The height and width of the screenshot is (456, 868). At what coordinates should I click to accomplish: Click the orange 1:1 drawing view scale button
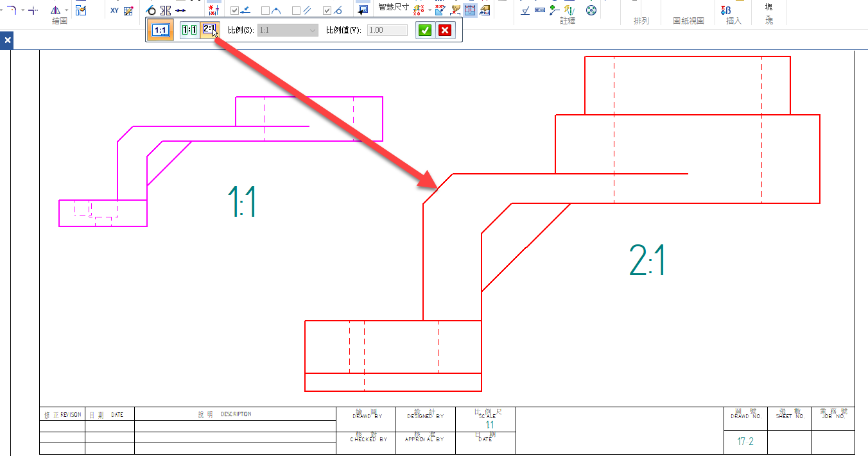point(160,30)
